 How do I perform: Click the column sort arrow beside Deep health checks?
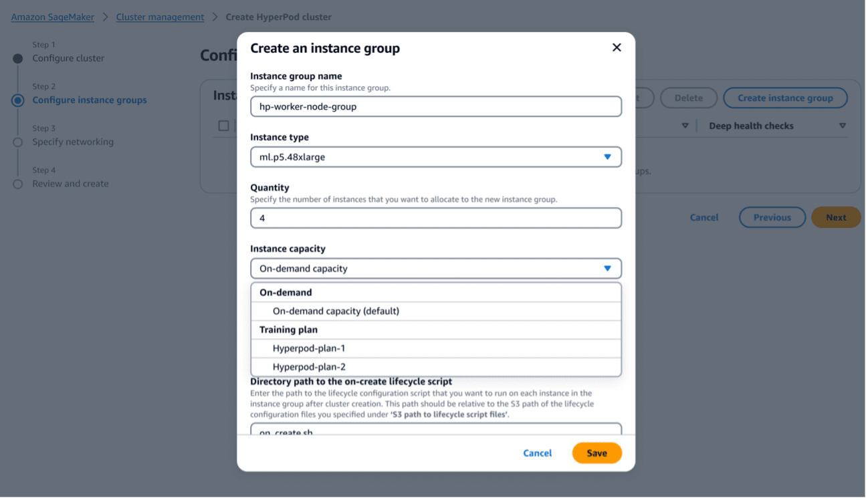click(x=684, y=125)
